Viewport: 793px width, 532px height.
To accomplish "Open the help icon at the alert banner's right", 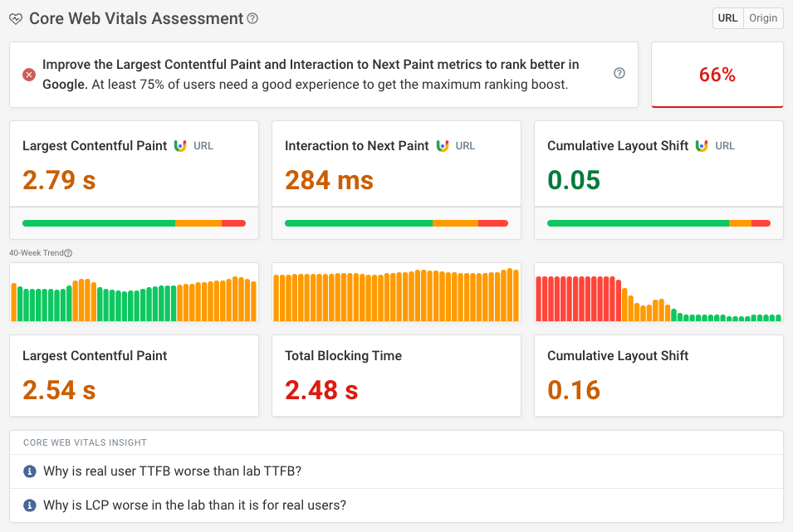I will coord(619,73).
